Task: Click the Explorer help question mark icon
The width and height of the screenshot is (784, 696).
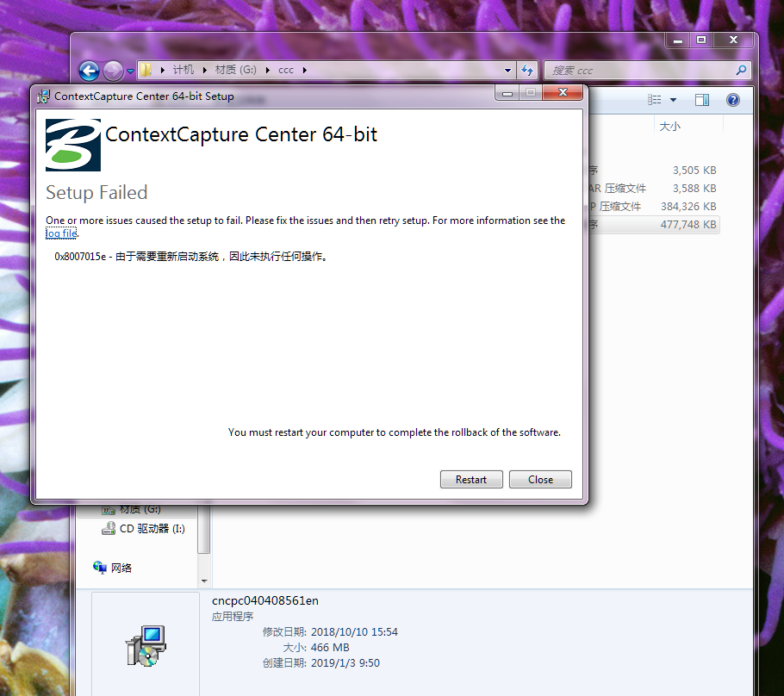Action: tap(733, 100)
